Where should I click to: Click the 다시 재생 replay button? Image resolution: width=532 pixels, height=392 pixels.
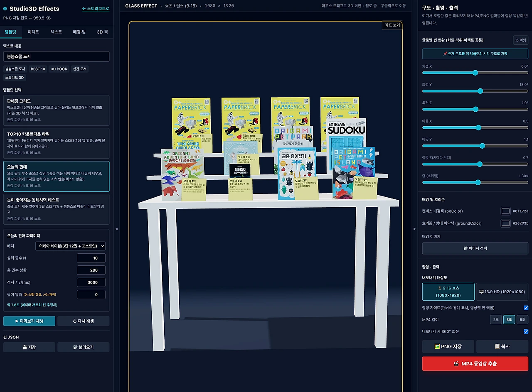(84, 321)
